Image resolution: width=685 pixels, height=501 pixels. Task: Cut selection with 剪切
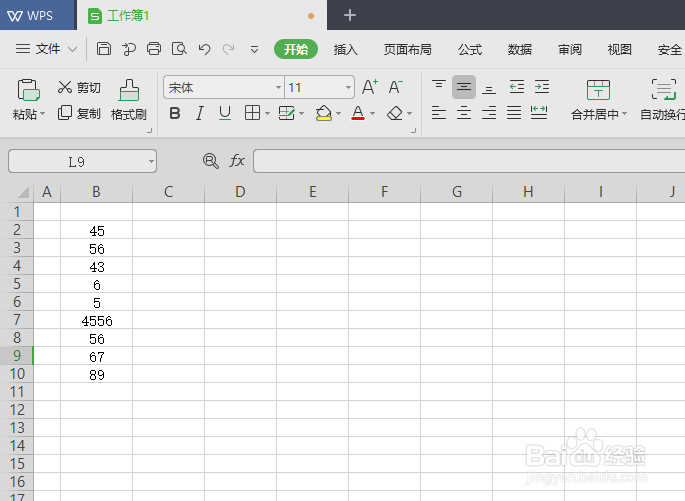[79, 87]
